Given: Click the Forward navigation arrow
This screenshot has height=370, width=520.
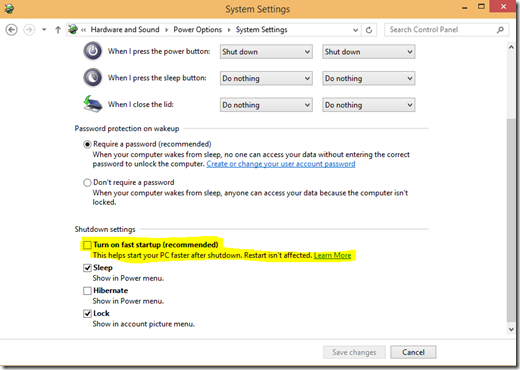Looking at the screenshot, I should point(29,30).
